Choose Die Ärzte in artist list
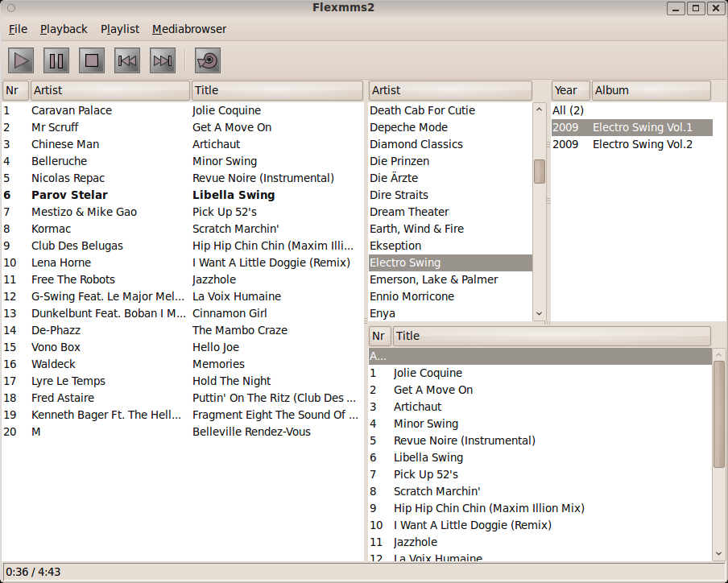Image resolution: width=728 pixels, height=583 pixels. point(450,178)
